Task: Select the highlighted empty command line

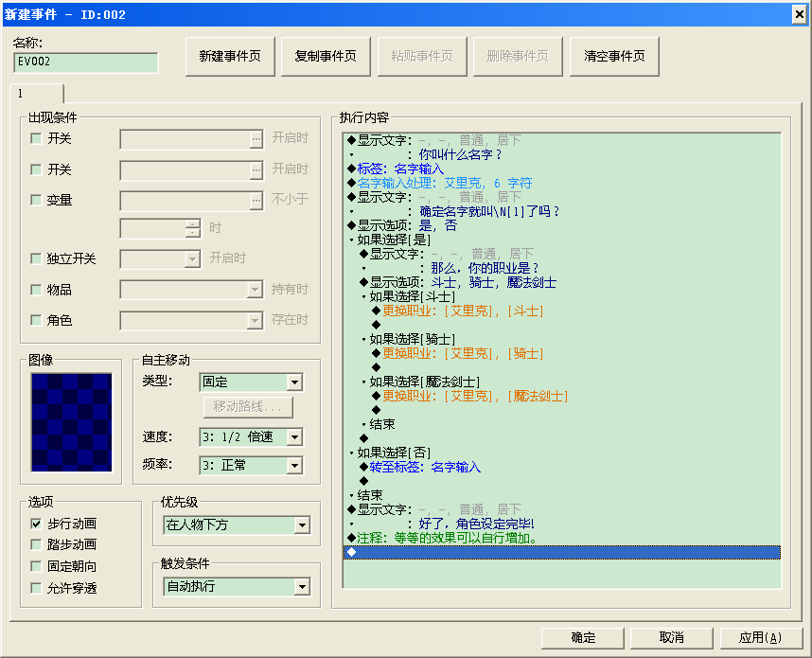Action: click(x=562, y=552)
